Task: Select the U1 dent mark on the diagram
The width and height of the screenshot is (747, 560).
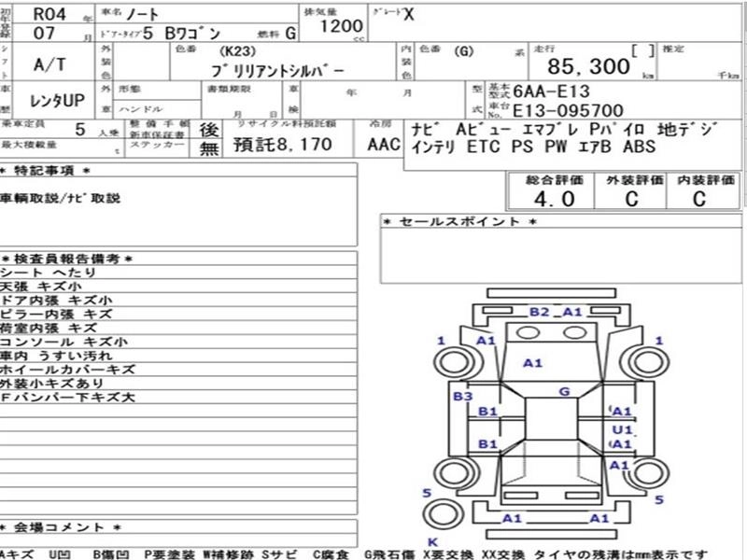Action: pyautogui.click(x=622, y=430)
